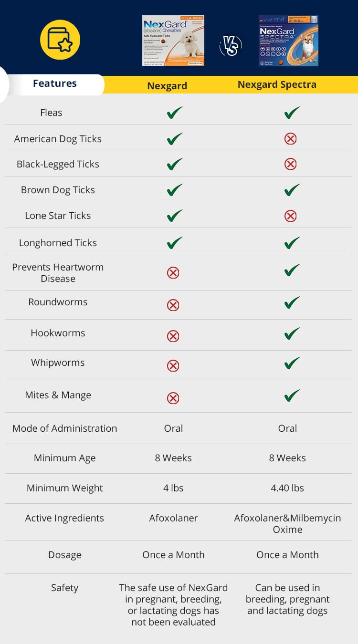Click Spectra's red cross for Black-Legged Ticks

[290, 164]
